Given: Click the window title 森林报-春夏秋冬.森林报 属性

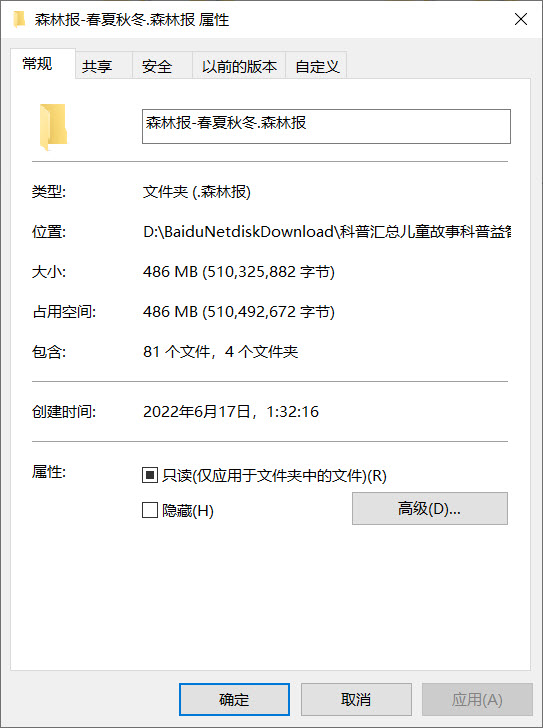Looking at the screenshot, I should click(132, 20).
